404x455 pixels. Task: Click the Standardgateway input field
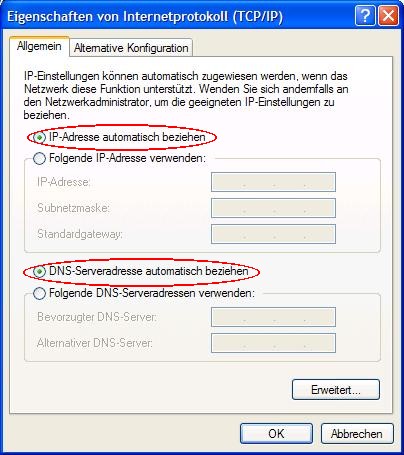pos(273,234)
